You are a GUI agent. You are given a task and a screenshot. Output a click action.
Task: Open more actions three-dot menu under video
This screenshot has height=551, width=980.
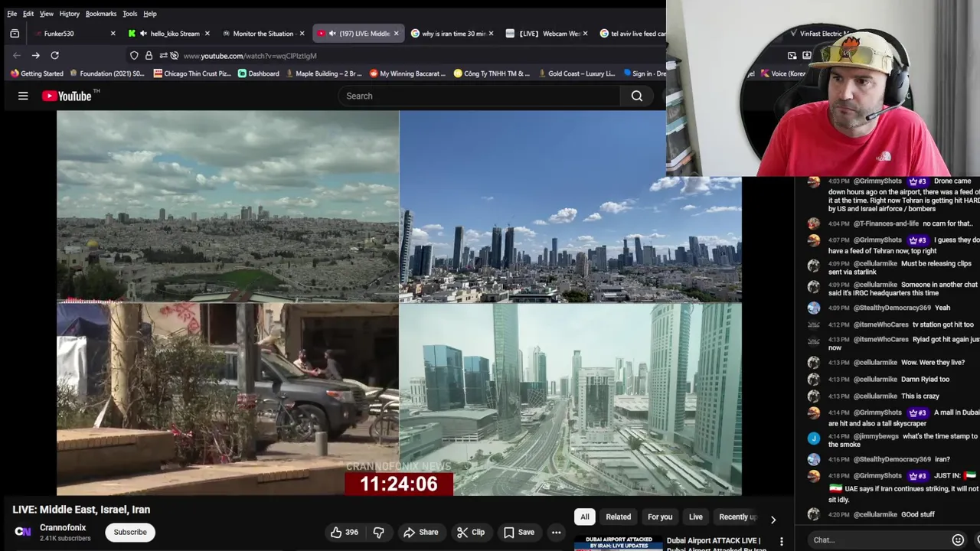[557, 532]
